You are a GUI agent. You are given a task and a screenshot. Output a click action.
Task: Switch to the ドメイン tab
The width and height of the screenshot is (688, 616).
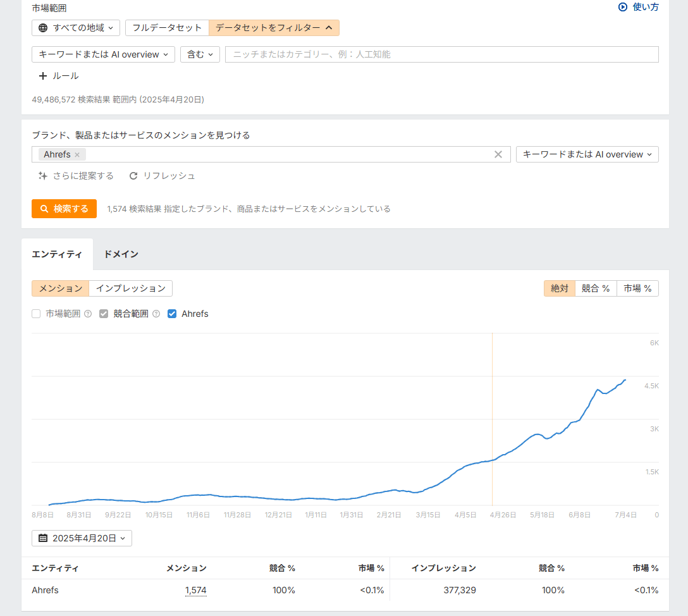(120, 254)
